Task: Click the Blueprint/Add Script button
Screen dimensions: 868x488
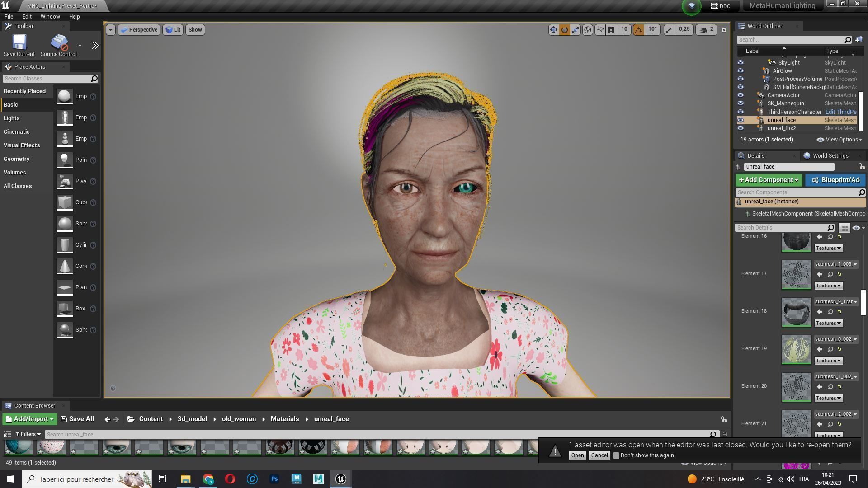Action: point(835,180)
